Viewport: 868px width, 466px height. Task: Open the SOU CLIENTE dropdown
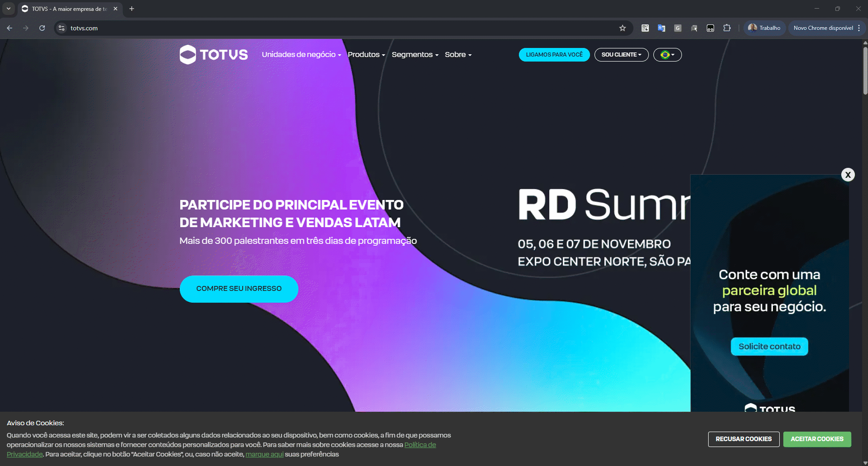(x=621, y=55)
